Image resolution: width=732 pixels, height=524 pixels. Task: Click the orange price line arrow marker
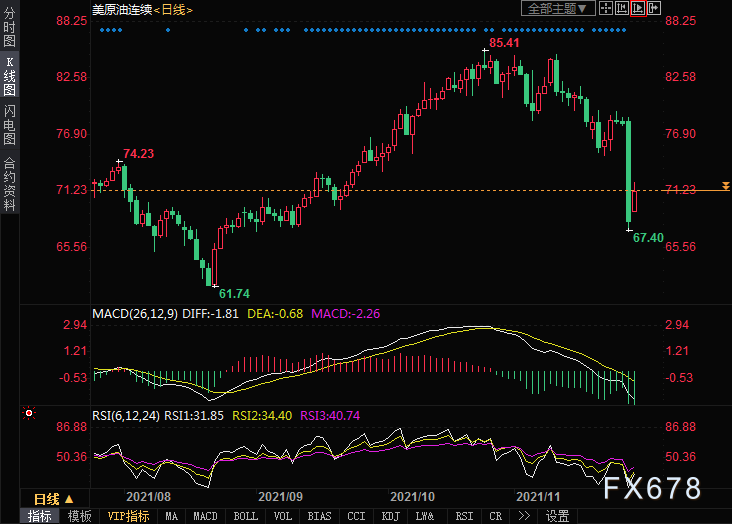[725, 186]
